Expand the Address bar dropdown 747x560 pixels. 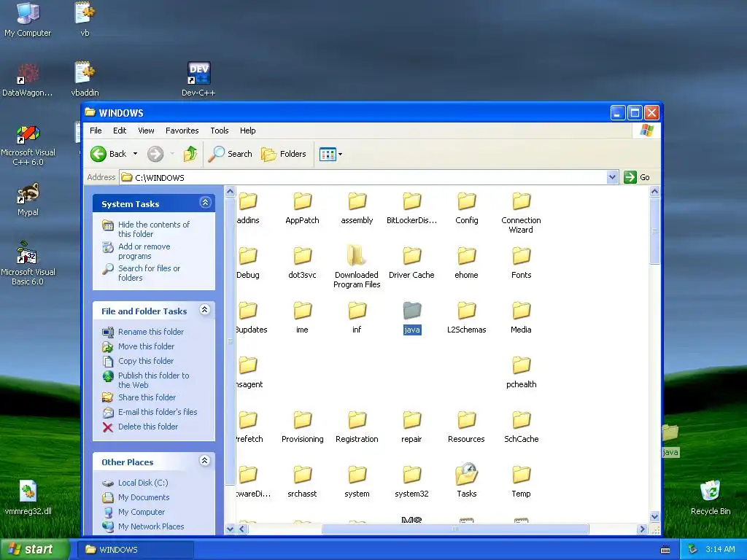(613, 177)
